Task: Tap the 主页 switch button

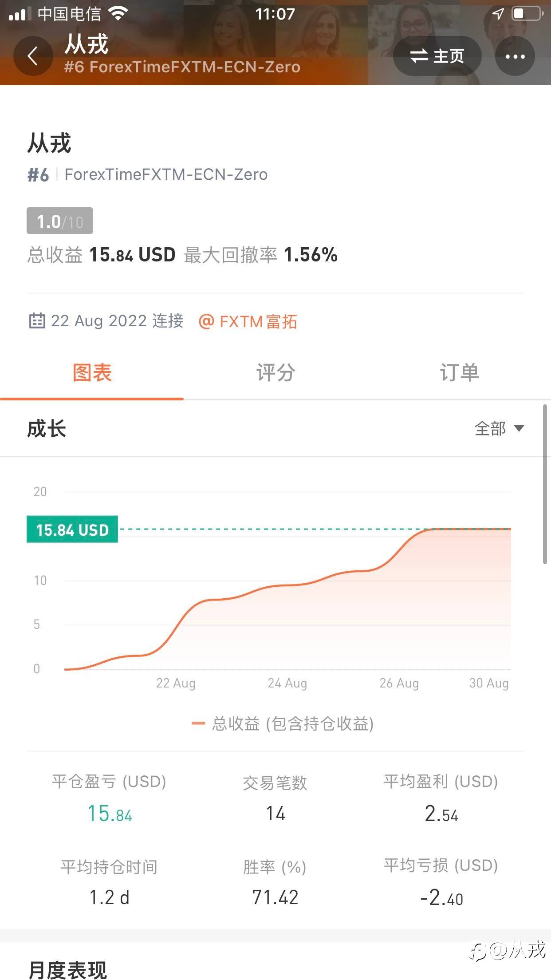Action: coord(437,56)
